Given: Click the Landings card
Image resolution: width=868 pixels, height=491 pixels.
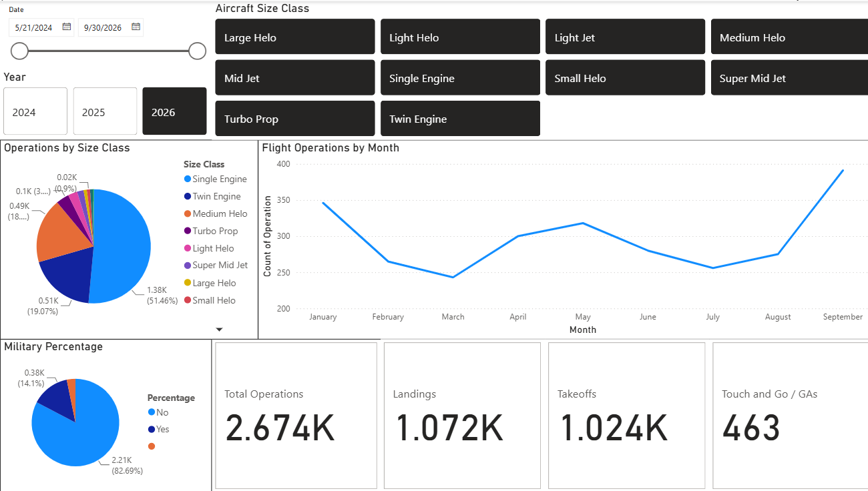Looking at the screenshot, I should tap(463, 416).
